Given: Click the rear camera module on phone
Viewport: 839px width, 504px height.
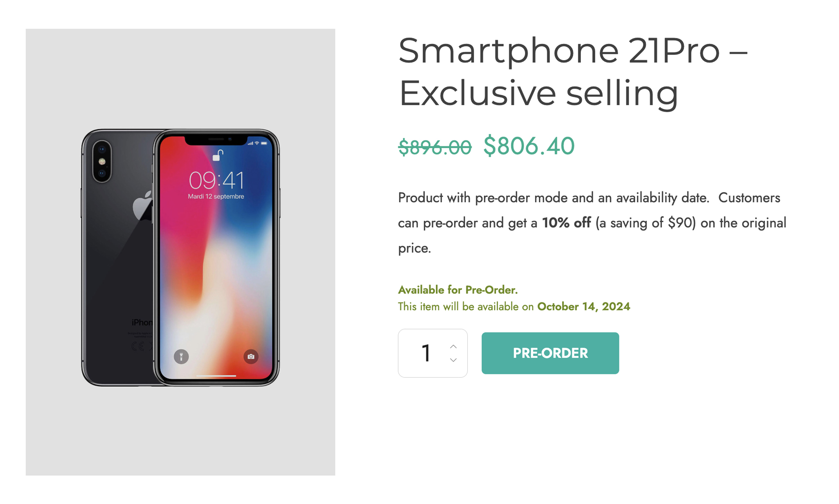Looking at the screenshot, I should [102, 161].
